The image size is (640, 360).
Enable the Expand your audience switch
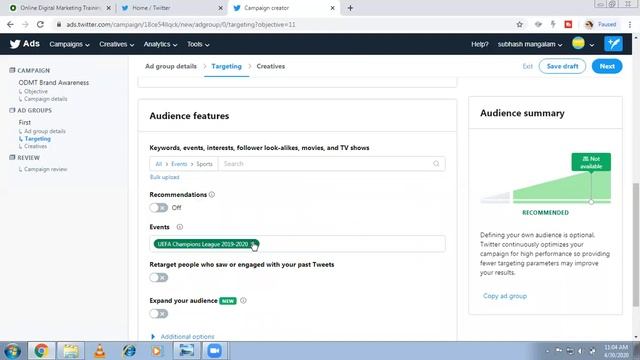[x=158, y=314]
